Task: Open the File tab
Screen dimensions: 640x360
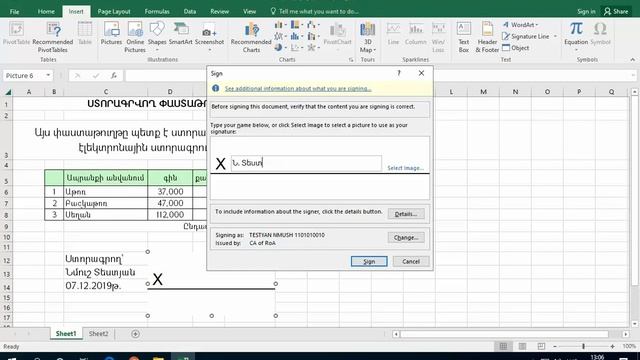Action: click(x=14, y=11)
